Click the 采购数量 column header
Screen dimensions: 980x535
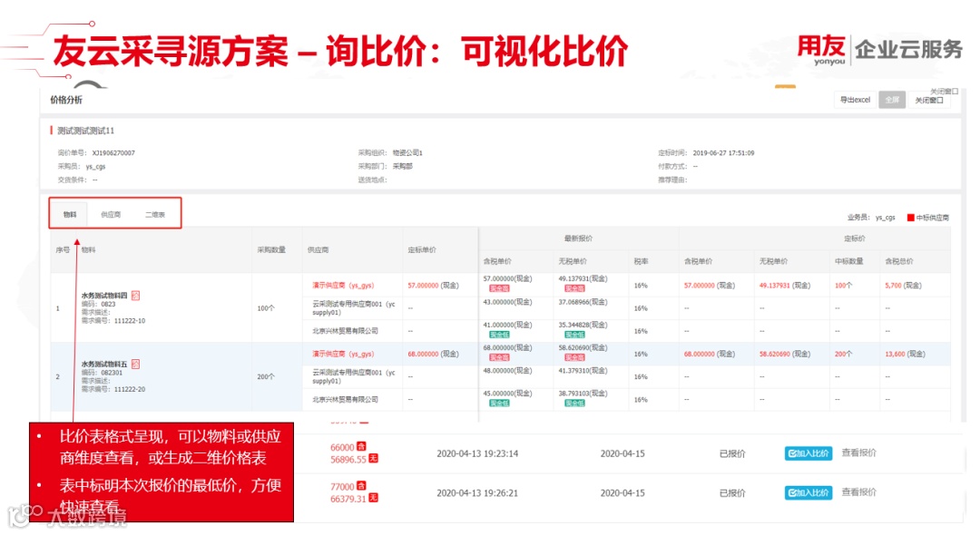tap(271, 249)
